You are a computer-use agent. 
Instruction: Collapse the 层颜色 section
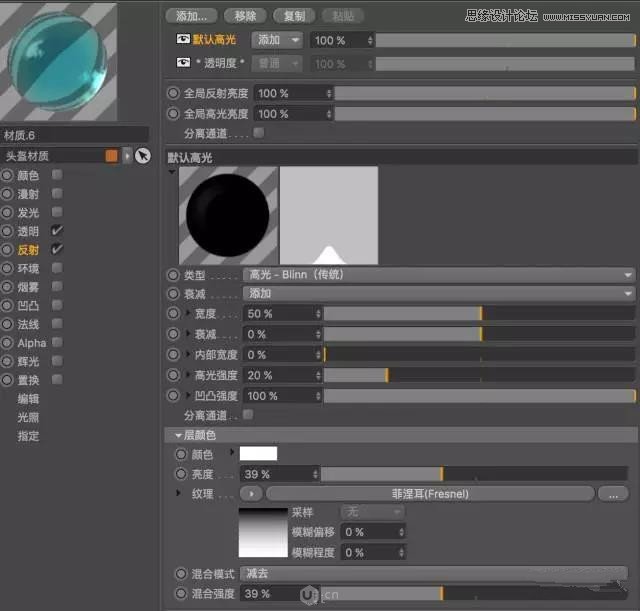pyautogui.click(x=178, y=435)
